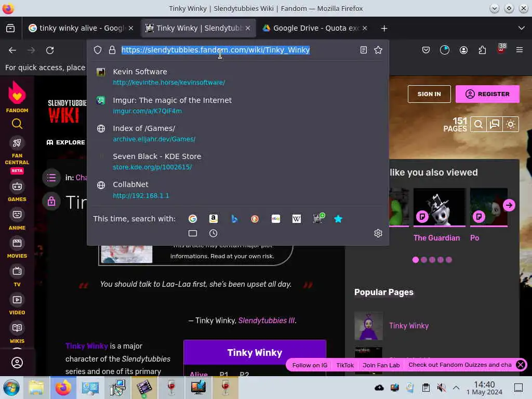Open The Guardian recommended page thumbnail

click(439, 207)
